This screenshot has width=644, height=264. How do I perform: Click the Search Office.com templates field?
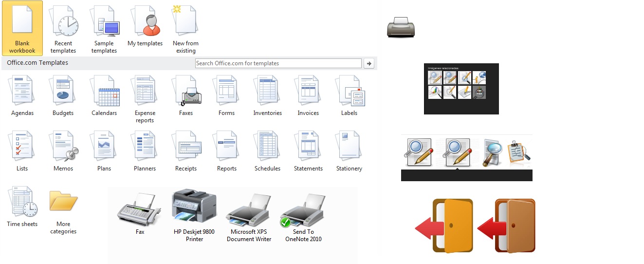278,63
